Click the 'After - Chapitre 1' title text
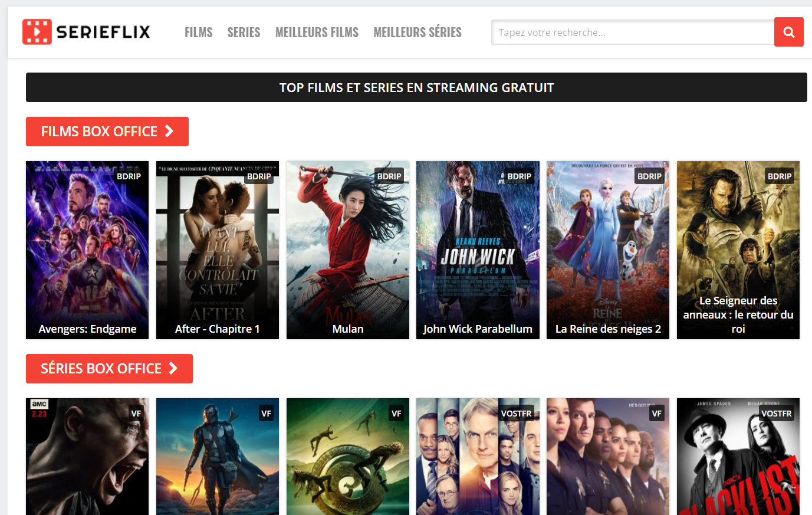The height and width of the screenshot is (515, 812). tap(218, 329)
